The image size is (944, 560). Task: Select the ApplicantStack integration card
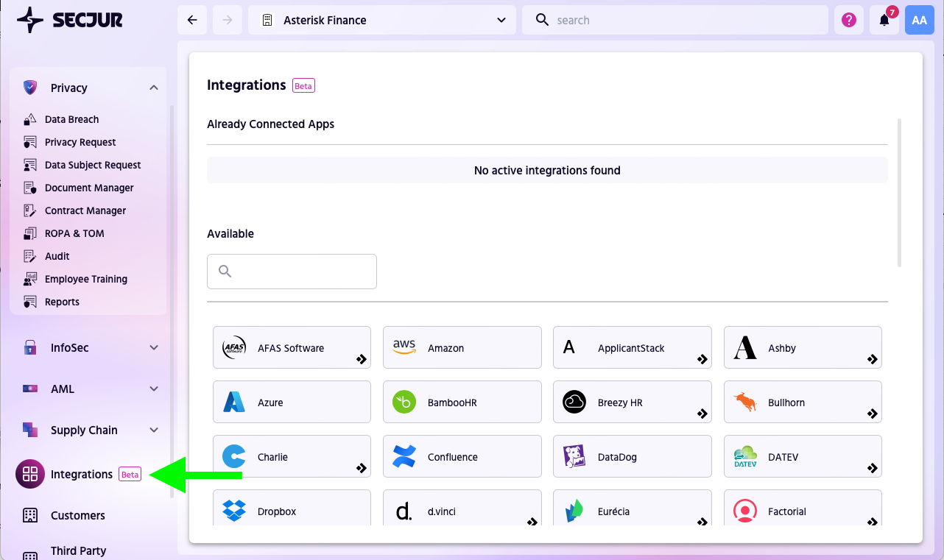coord(632,347)
